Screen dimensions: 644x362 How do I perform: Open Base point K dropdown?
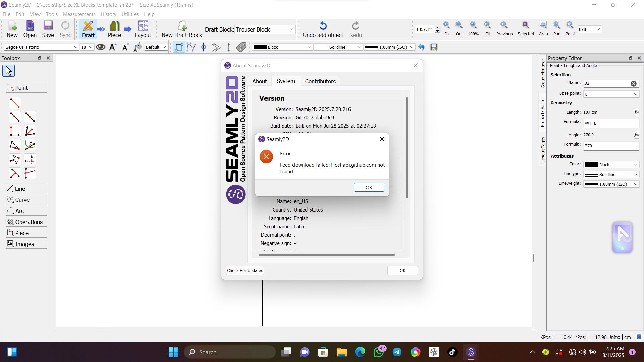click(611, 94)
